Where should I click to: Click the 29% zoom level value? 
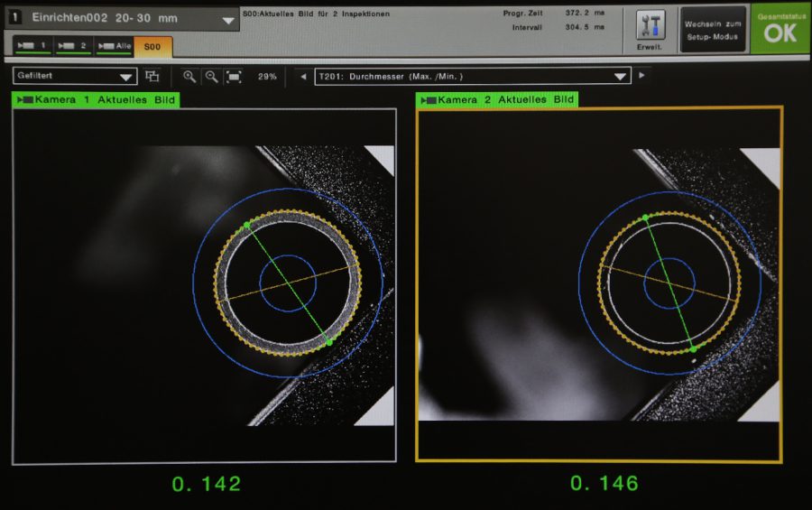pos(267,77)
